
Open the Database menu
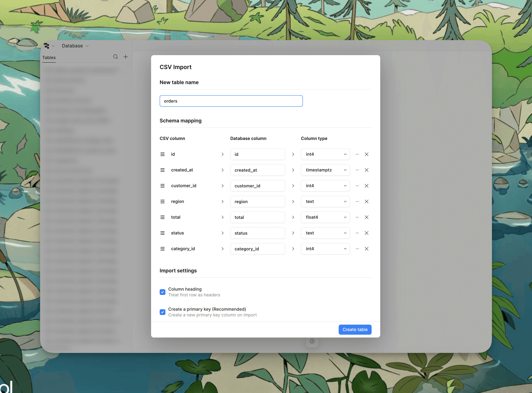[72, 46]
